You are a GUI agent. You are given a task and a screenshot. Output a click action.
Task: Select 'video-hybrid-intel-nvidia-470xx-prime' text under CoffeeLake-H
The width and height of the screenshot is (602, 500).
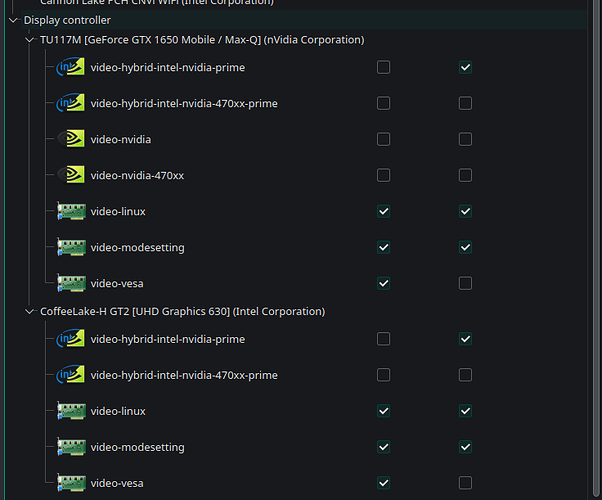point(184,375)
